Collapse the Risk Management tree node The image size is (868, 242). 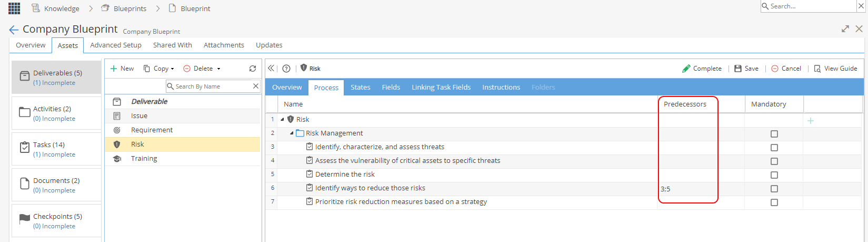pos(292,133)
